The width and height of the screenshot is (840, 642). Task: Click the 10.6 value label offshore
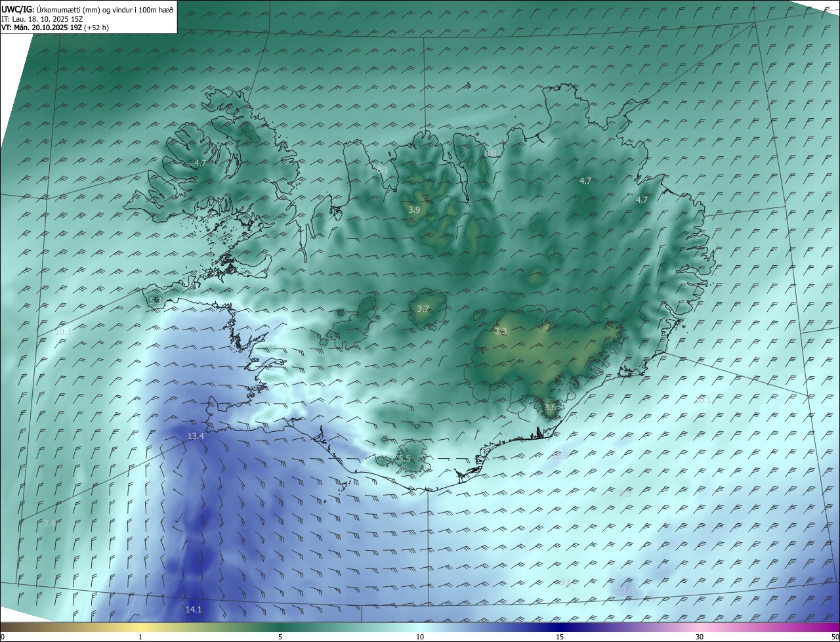(x=560, y=455)
